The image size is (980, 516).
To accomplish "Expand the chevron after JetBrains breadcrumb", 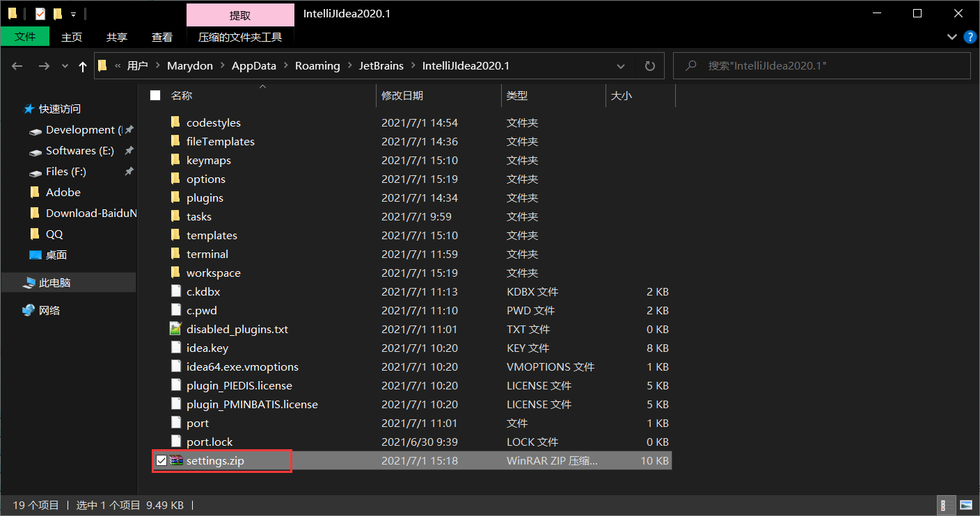I will pos(413,66).
